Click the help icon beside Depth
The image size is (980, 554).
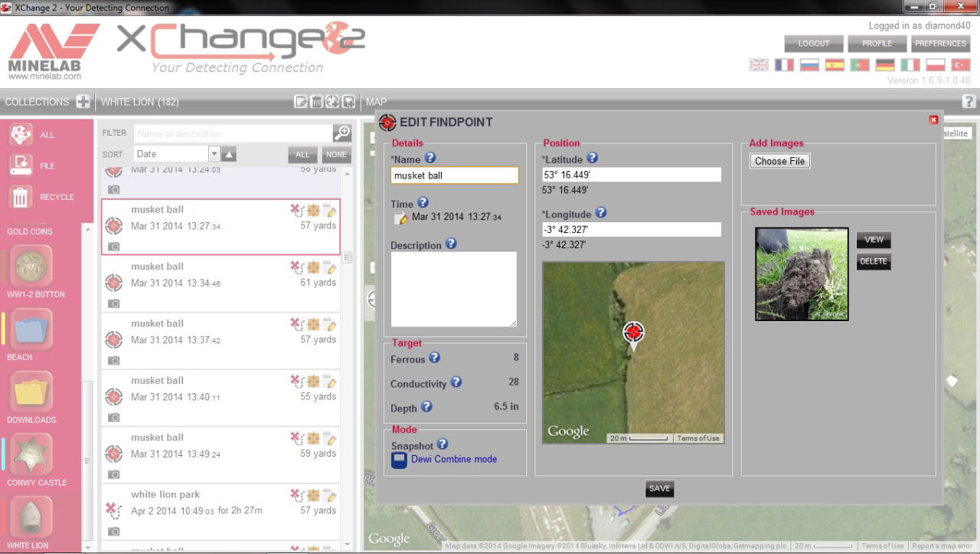tap(427, 407)
